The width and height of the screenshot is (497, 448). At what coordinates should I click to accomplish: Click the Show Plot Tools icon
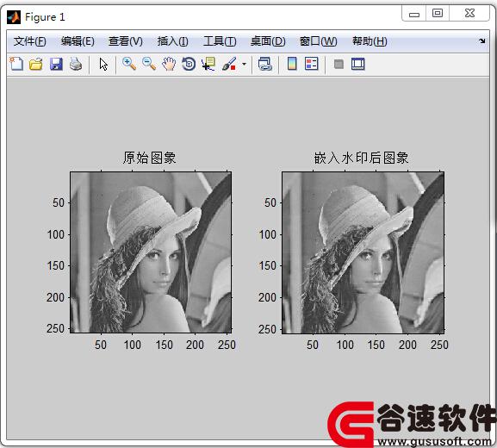pos(358,64)
